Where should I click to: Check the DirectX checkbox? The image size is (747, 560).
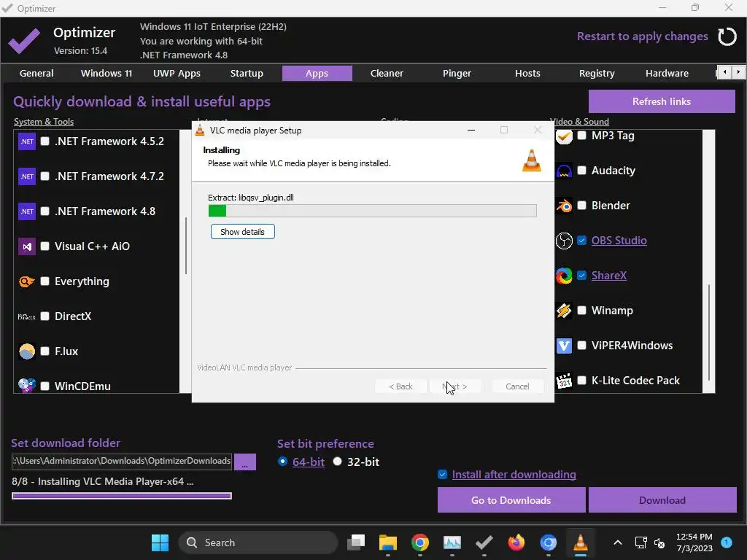point(44,316)
